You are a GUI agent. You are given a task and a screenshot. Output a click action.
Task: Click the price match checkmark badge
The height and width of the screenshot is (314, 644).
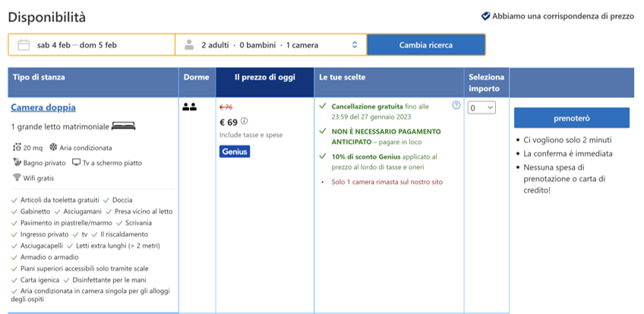pos(485,16)
